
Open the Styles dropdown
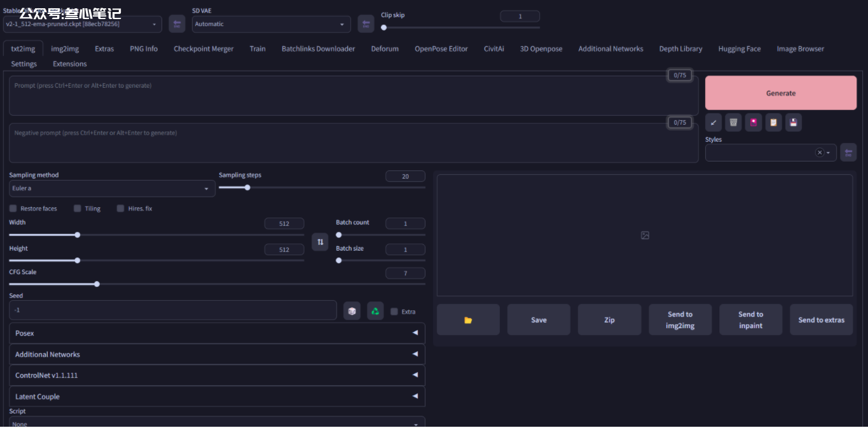pyautogui.click(x=771, y=153)
